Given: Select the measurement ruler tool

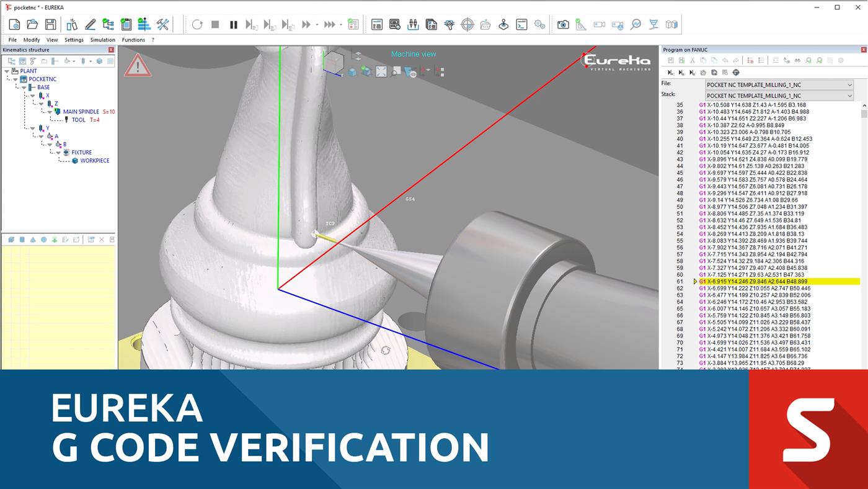Looking at the screenshot, I should tap(581, 25).
